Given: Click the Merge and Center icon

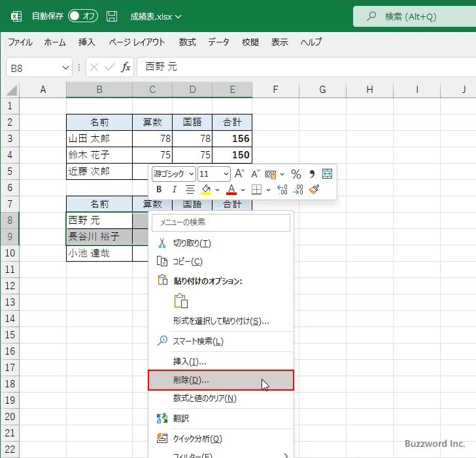Looking at the screenshot, I should click(x=327, y=174).
